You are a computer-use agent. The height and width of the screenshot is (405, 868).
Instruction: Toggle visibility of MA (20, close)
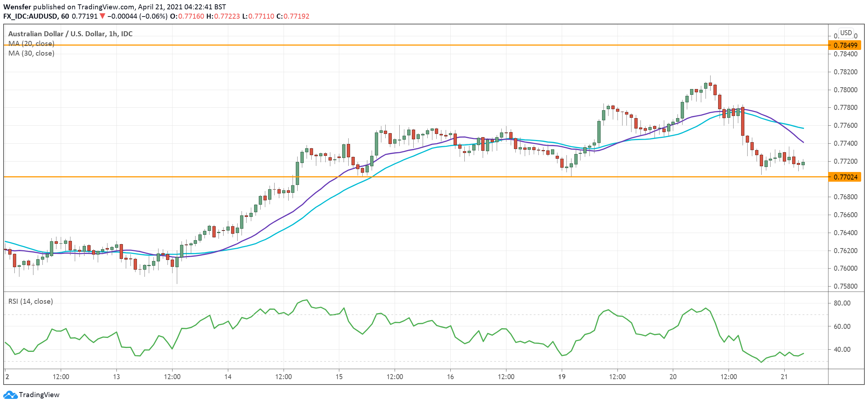point(31,44)
